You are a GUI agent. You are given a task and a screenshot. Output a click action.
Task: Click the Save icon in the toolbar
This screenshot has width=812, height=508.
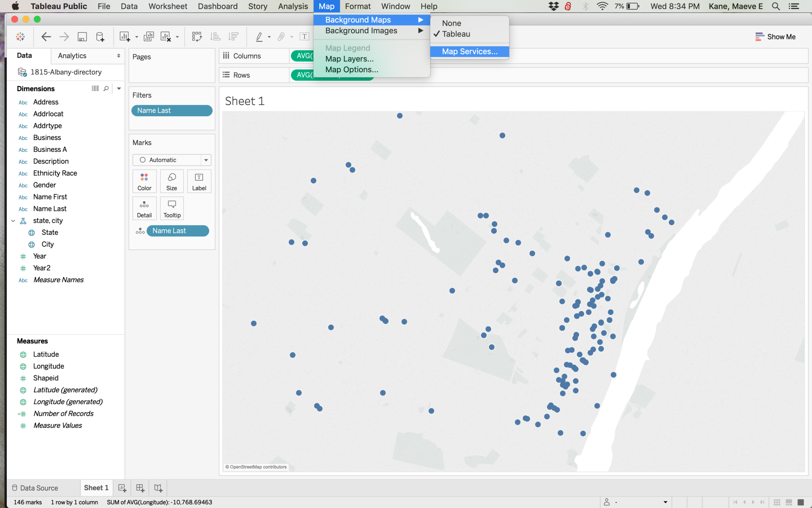[x=82, y=37]
